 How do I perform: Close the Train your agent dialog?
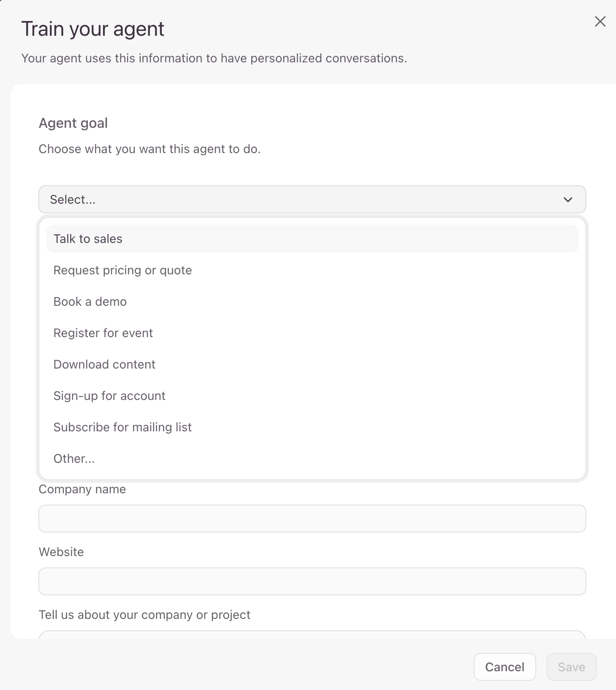click(x=600, y=21)
